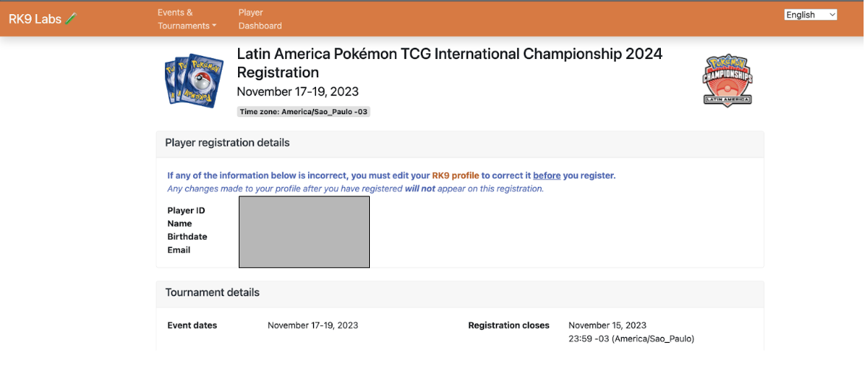Viewport: 868px width, 365px height.
Task: Click the championship registration page title
Action: (449, 63)
